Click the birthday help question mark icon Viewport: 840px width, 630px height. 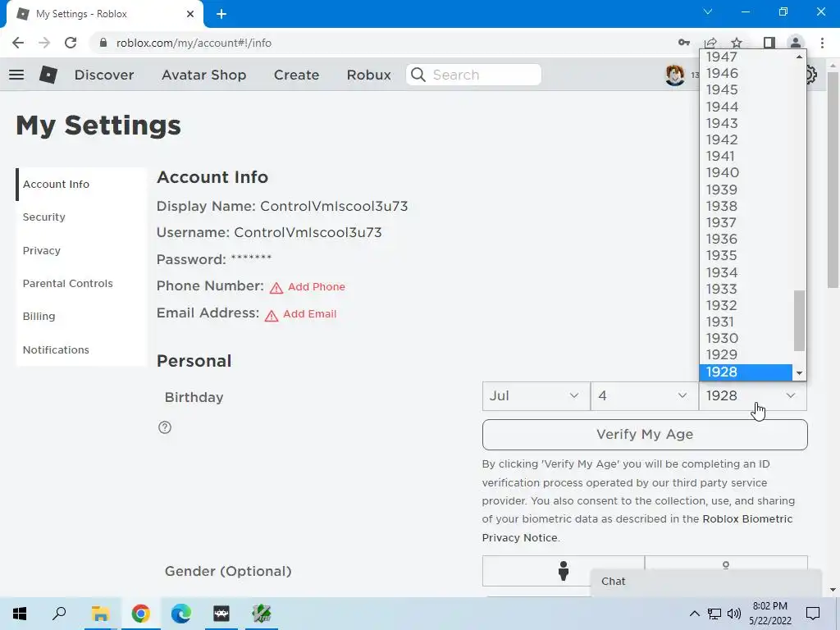click(165, 427)
